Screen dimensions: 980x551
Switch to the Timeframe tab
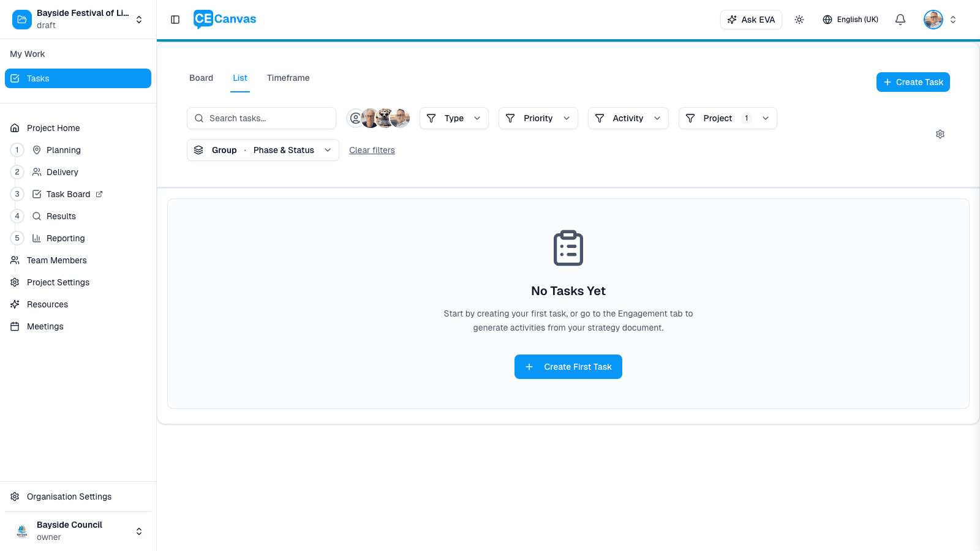(x=288, y=78)
